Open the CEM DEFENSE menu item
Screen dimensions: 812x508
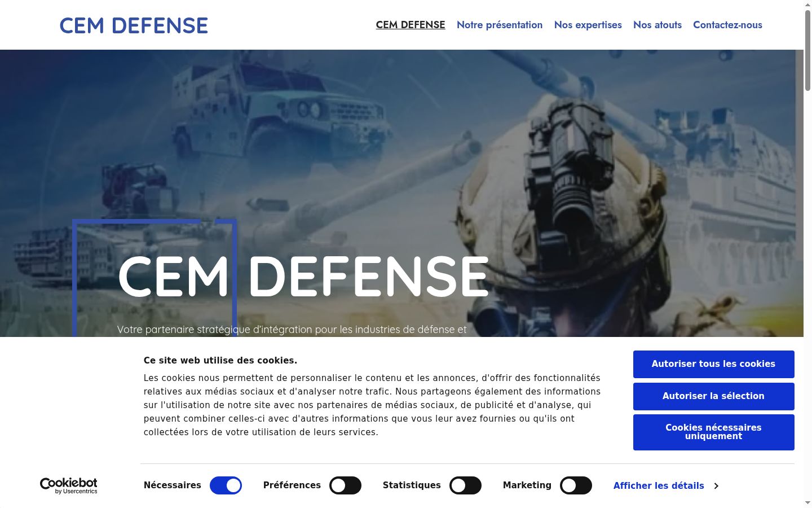tap(411, 25)
